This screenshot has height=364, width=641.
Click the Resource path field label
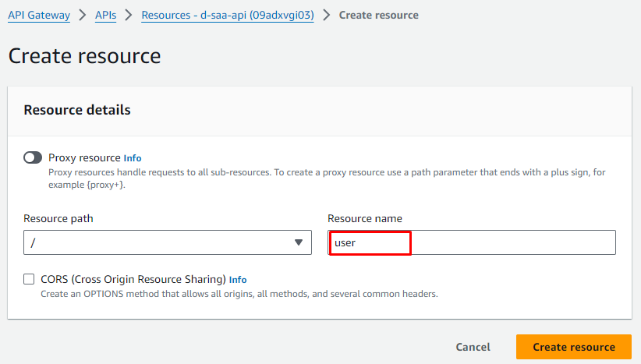coord(58,219)
